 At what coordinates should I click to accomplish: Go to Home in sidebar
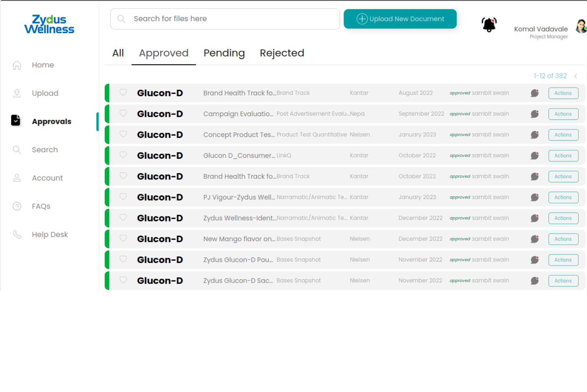click(x=43, y=65)
